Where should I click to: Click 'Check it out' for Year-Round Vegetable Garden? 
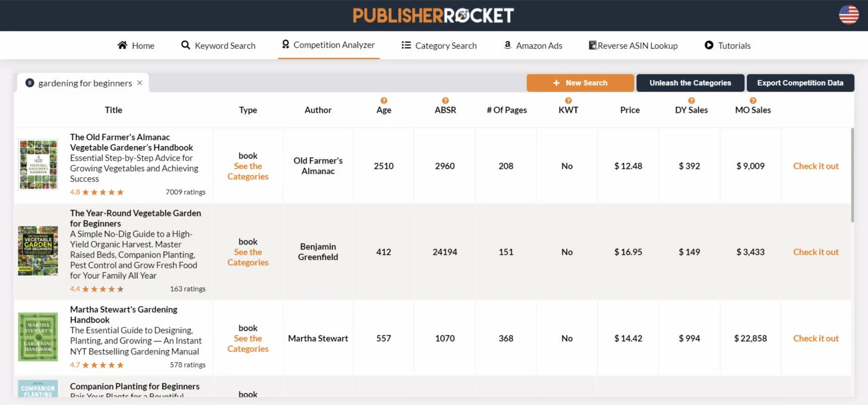[816, 252]
